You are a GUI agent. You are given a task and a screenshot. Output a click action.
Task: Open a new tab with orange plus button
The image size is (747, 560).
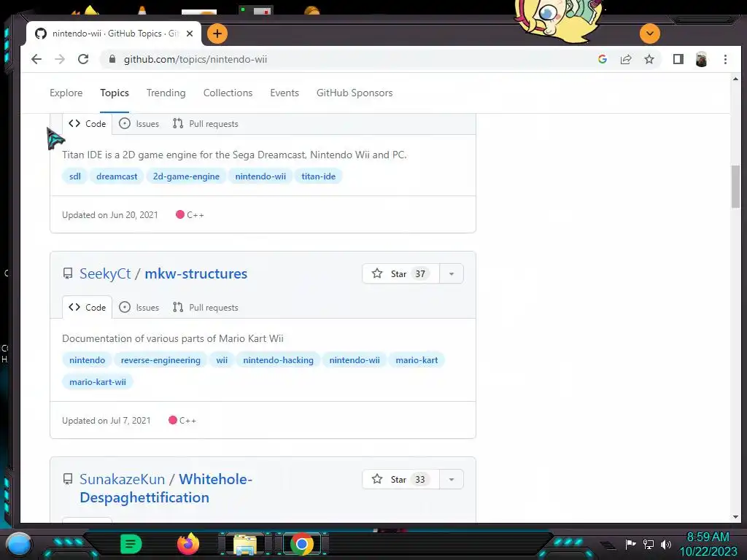click(217, 34)
